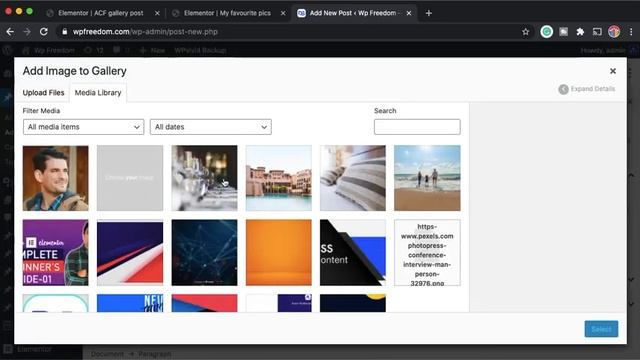Close the Add Image to Gallery dialog
This screenshot has width=640, height=360.
[613, 71]
